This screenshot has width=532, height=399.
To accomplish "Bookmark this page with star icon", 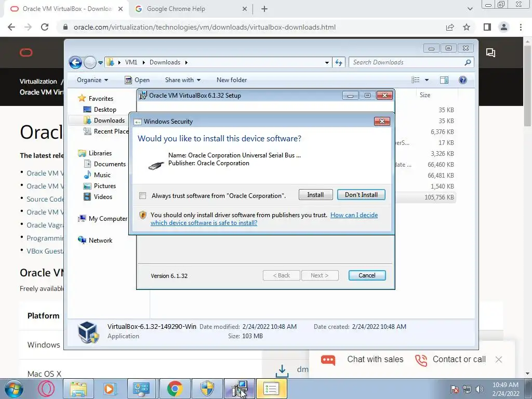I will [x=467, y=27].
